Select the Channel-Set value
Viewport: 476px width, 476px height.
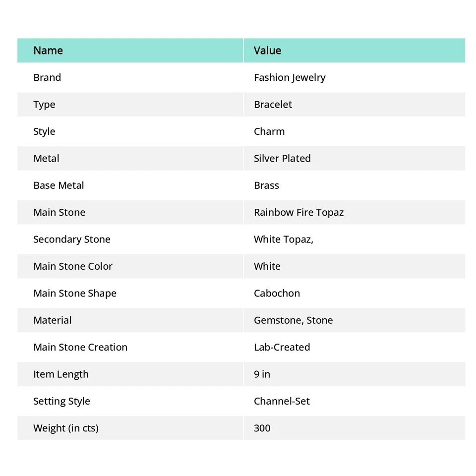(x=282, y=401)
